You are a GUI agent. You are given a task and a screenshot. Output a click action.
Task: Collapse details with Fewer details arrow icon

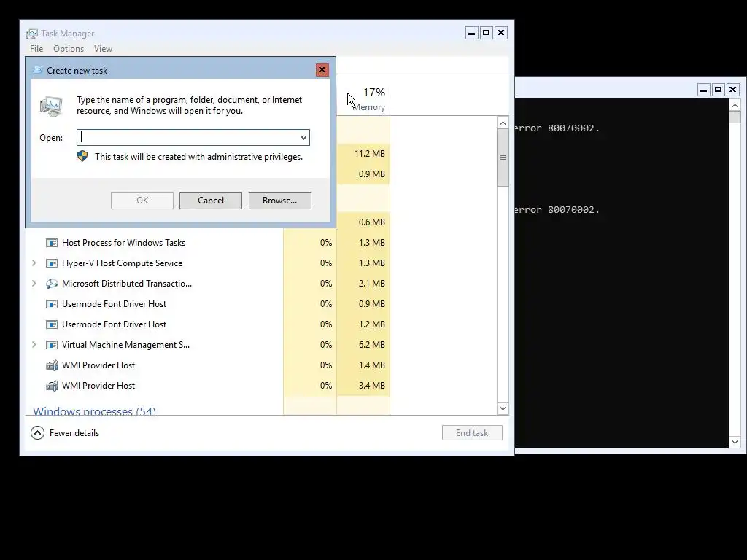click(x=37, y=433)
